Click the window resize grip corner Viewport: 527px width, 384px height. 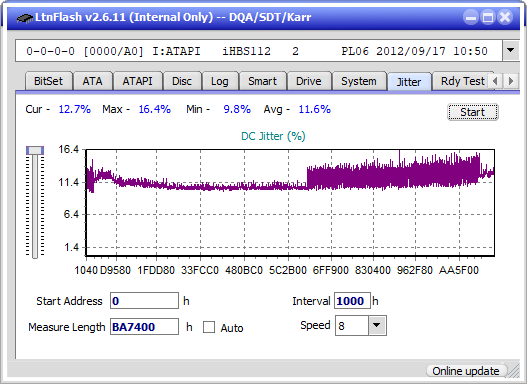[x=514, y=371]
